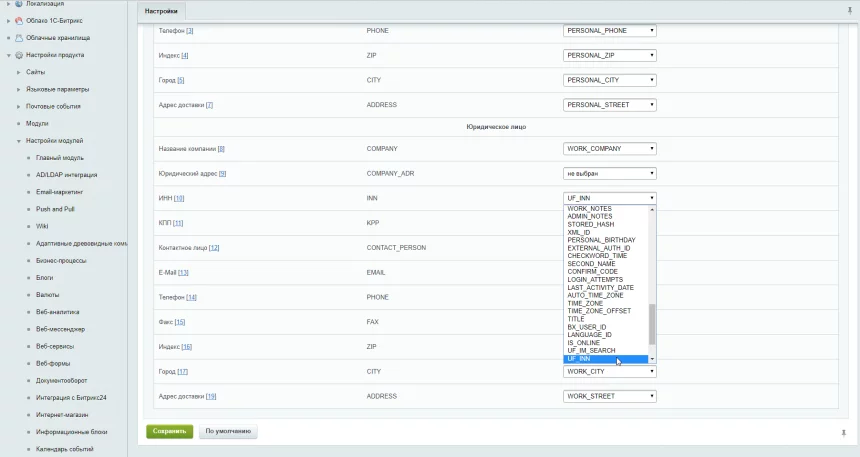
Task: Click the Локализация globe icon in sidebar
Action: tap(19, 4)
